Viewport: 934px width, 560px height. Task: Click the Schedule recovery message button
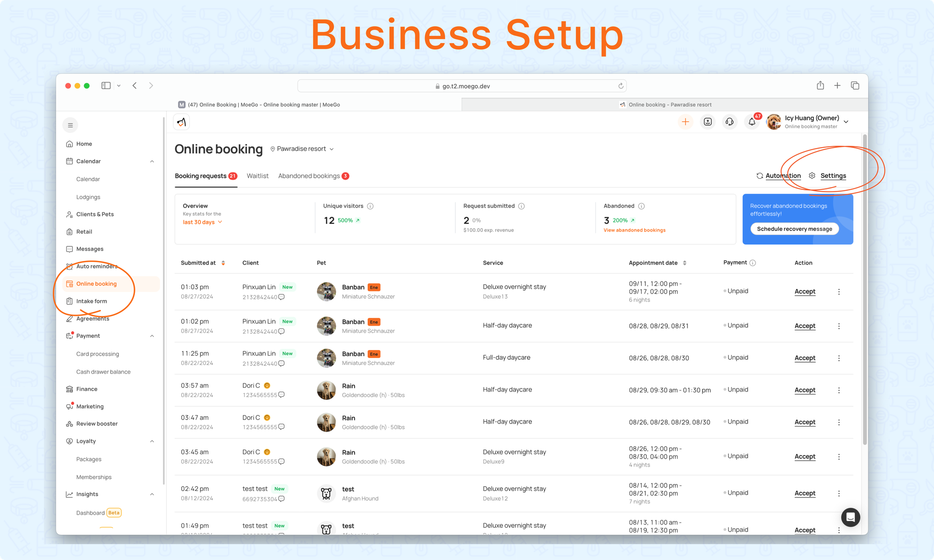[794, 229]
